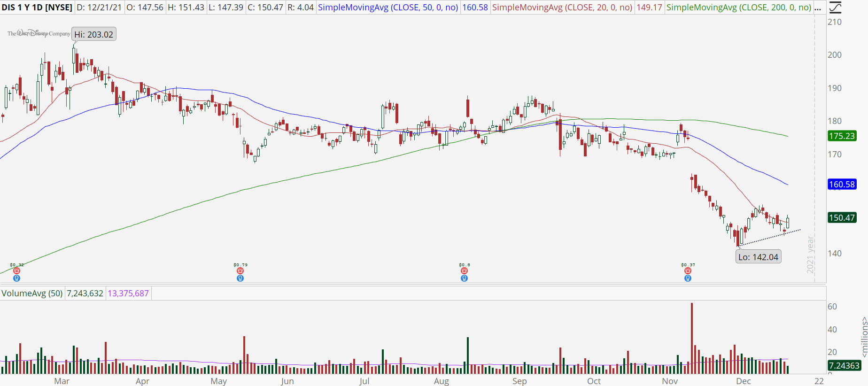Click the Aug label on the time axis
The width and height of the screenshot is (868, 386).
coord(441,381)
